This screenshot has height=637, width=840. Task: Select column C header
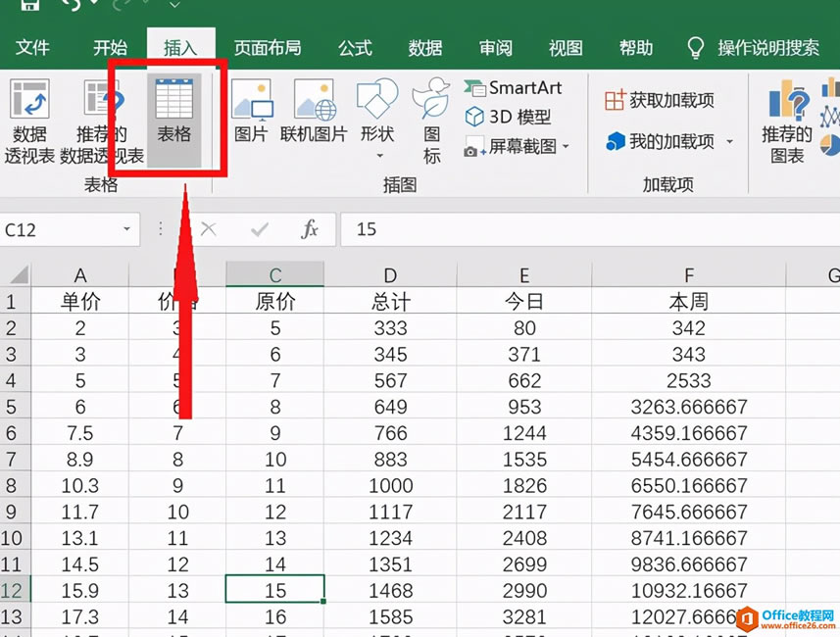coord(274,274)
